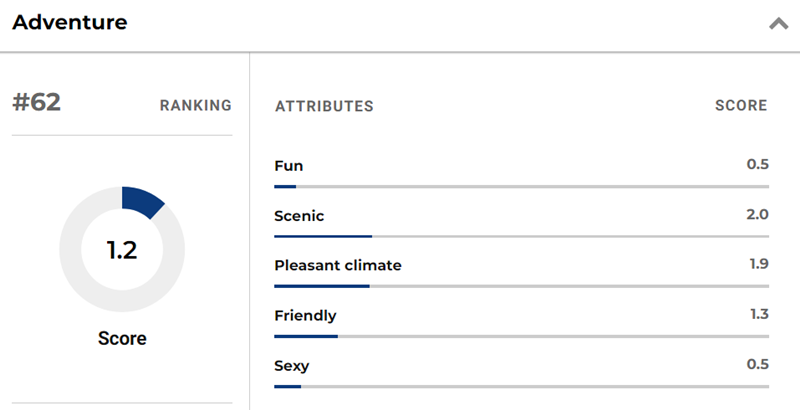Image resolution: width=800 pixels, height=410 pixels.
Task: Click the ATTRIBUTES column header
Action: (324, 106)
